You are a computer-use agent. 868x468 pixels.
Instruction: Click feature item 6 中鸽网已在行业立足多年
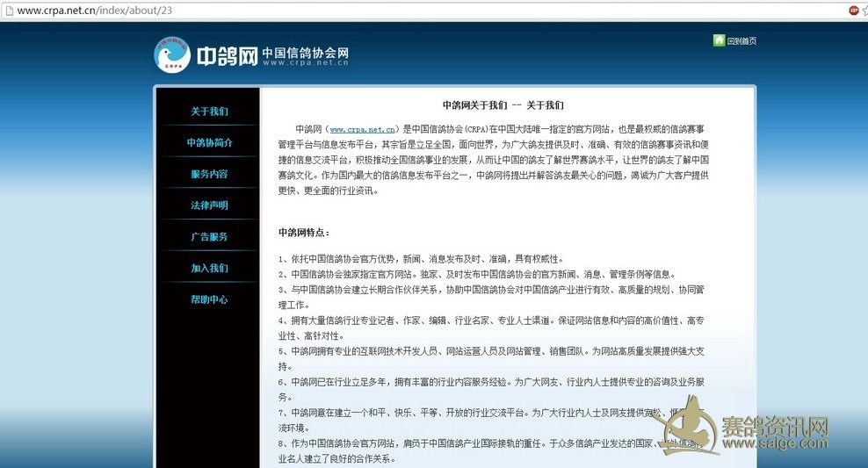coord(492,390)
